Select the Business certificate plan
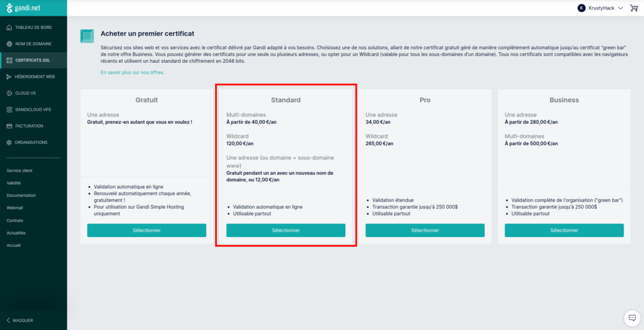The width and height of the screenshot is (644, 330). click(564, 230)
